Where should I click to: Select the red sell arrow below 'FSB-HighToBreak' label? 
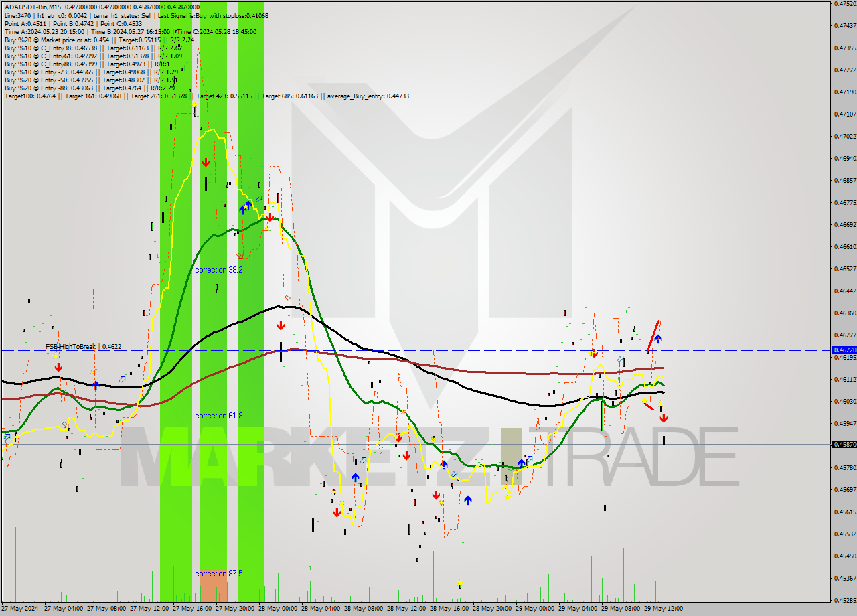click(x=59, y=367)
